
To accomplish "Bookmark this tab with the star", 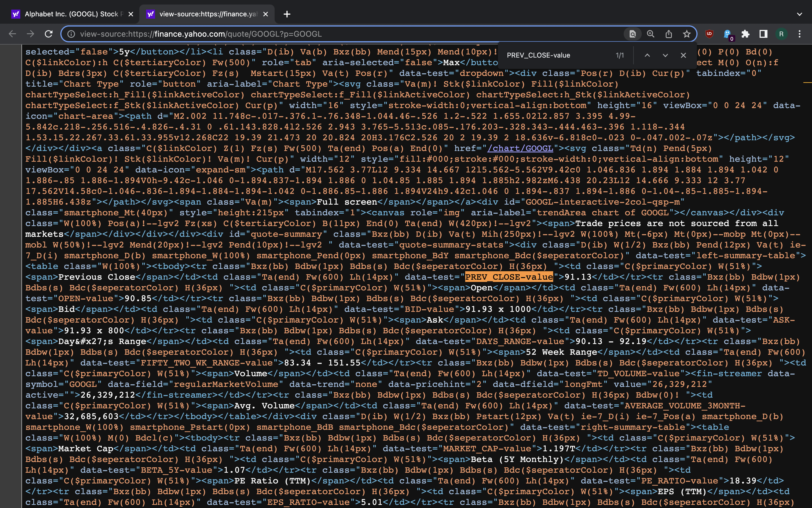I will pyautogui.click(x=687, y=34).
